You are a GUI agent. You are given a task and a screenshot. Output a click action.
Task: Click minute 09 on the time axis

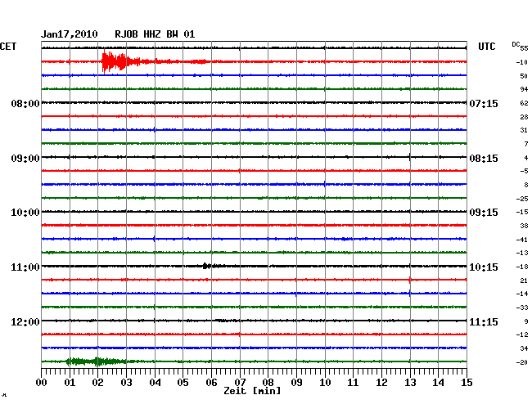[296, 382]
